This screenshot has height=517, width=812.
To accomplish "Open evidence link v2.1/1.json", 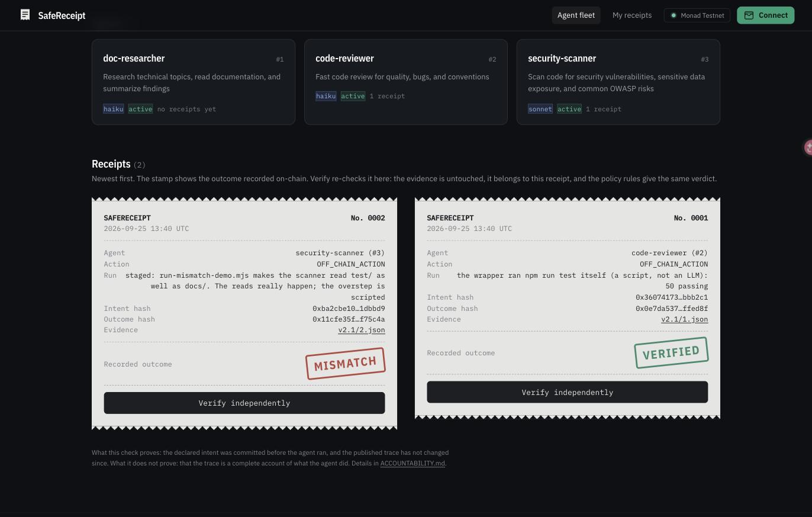I will point(685,319).
